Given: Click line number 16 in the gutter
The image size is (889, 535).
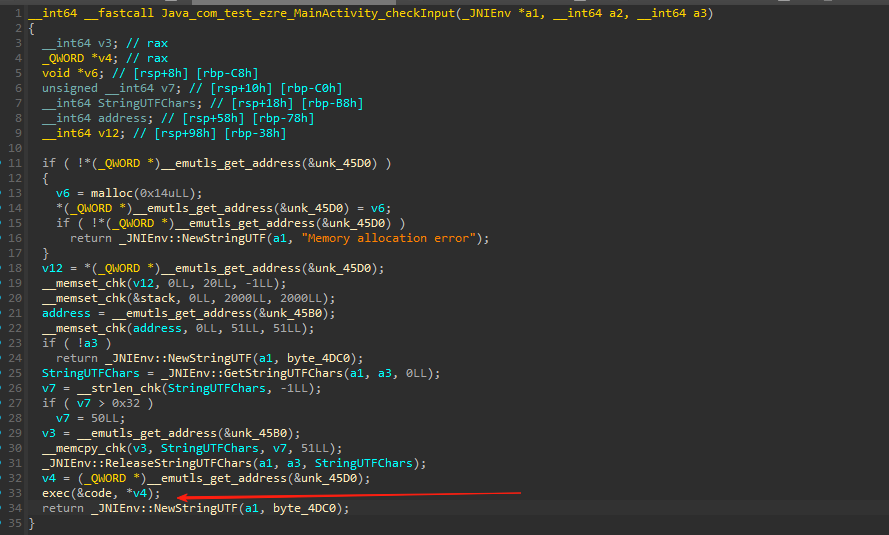Looking at the screenshot, I should [x=15, y=238].
